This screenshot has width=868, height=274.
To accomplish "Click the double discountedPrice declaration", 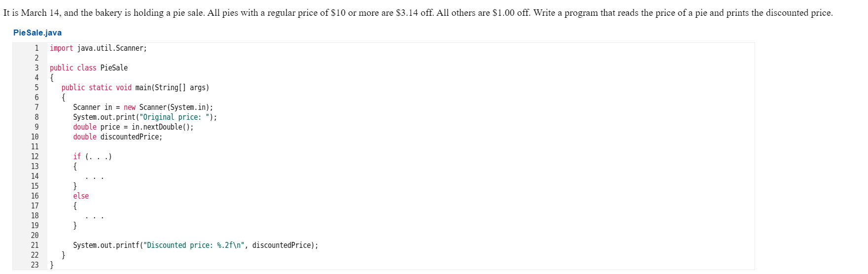I will pyautogui.click(x=117, y=137).
